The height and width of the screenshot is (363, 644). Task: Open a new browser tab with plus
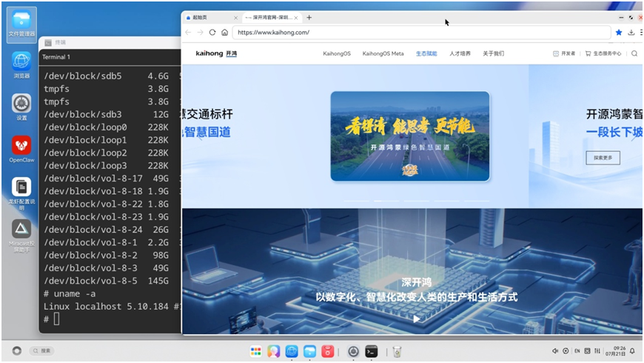(x=309, y=17)
